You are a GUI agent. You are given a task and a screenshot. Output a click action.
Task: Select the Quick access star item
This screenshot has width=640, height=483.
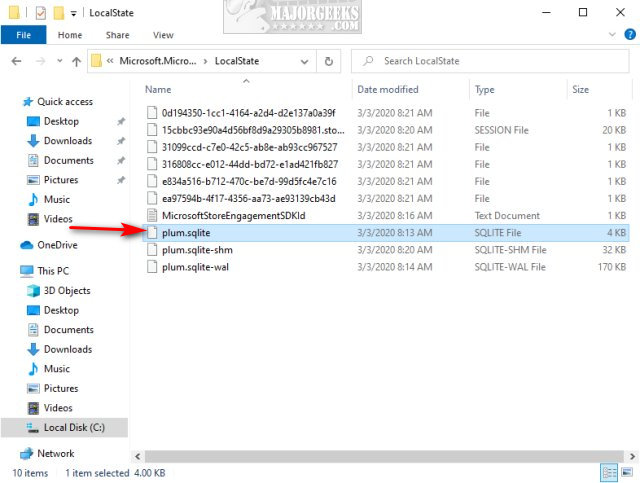tap(58, 101)
